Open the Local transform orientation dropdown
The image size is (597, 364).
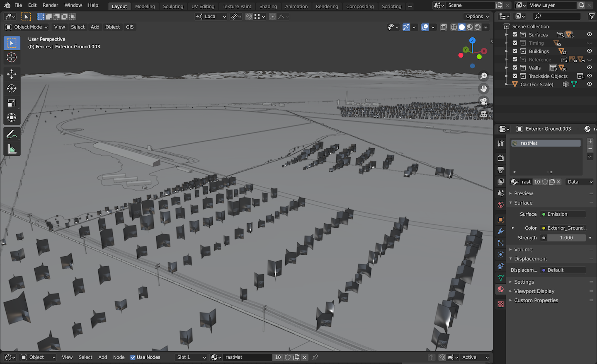point(211,17)
